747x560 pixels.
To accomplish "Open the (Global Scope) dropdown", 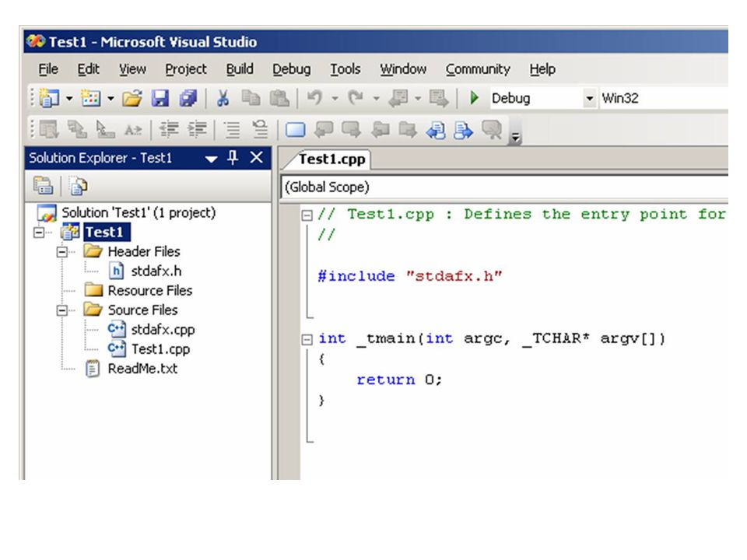I will coord(504,187).
